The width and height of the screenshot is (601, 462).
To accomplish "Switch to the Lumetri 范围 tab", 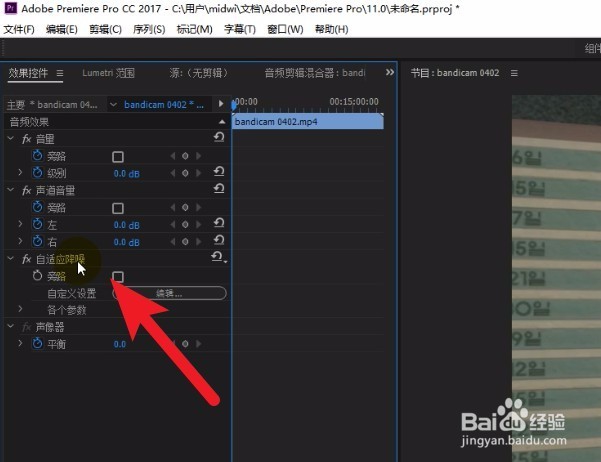I will coord(108,73).
